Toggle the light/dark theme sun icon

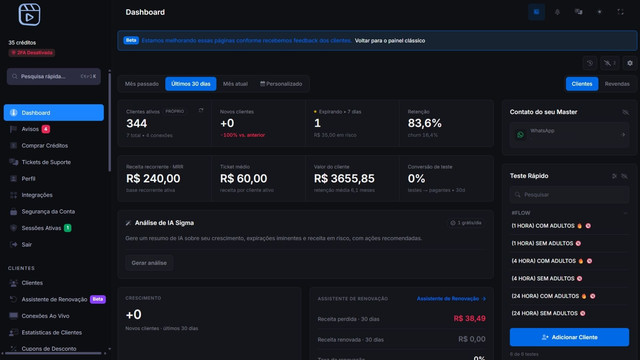(x=600, y=12)
